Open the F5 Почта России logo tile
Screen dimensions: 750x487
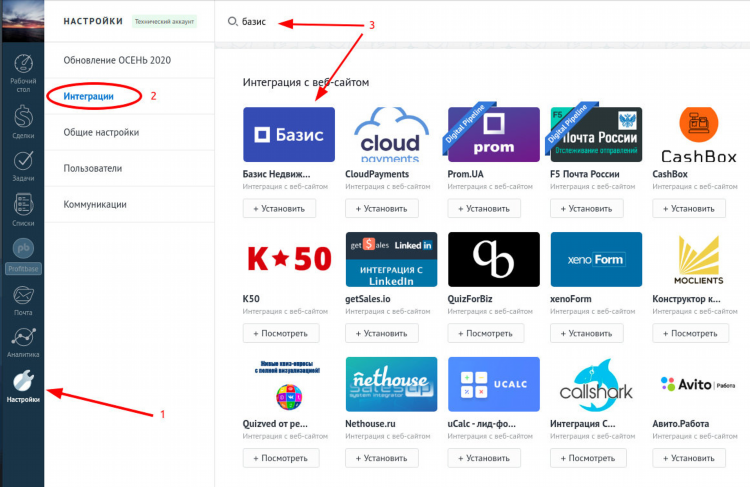[x=596, y=134]
